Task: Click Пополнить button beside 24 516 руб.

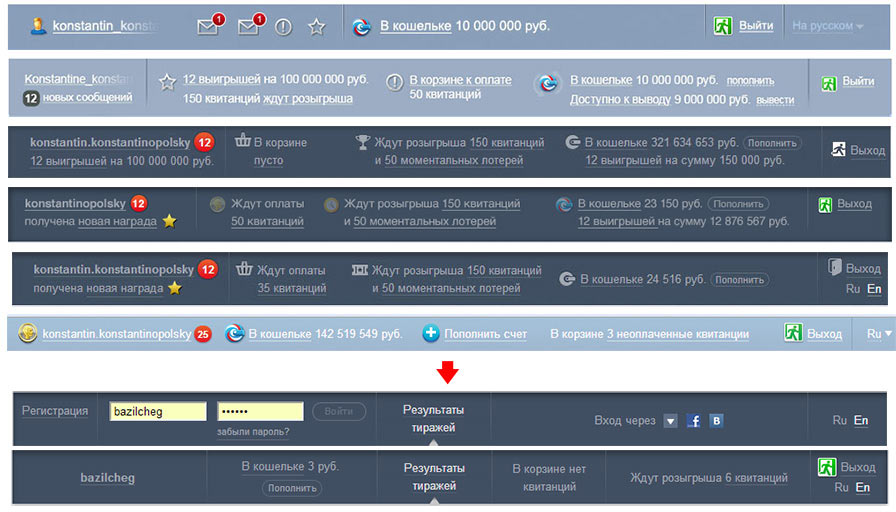Action: click(739, 280)
